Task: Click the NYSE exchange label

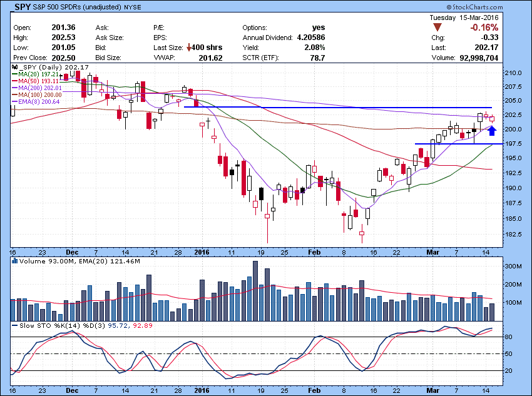Action: [x=133, y=7]
